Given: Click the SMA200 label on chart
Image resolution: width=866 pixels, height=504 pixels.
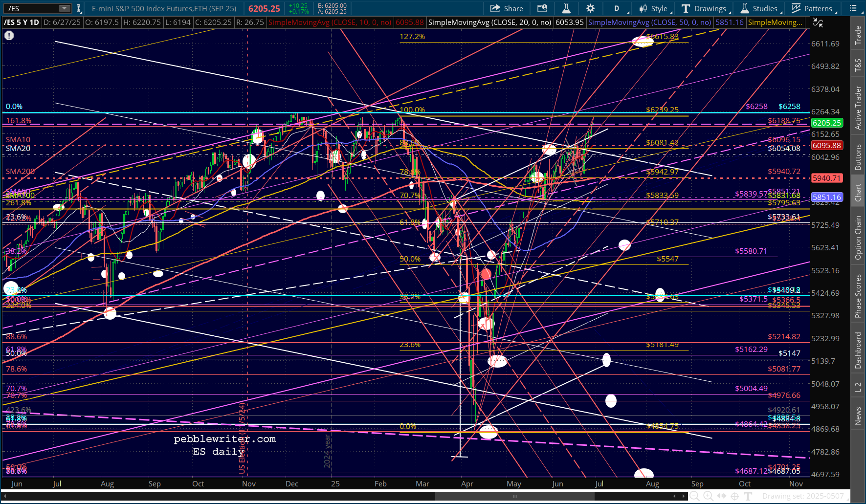Looking at the screenshot, I should tap(21, 172).
